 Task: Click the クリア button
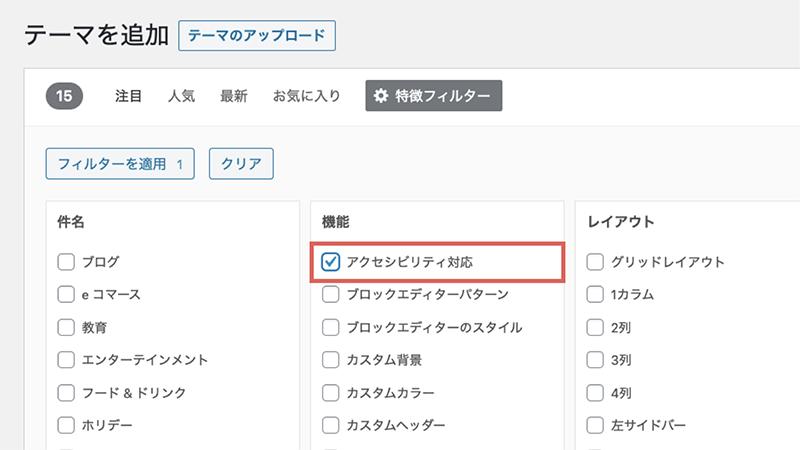241,164
